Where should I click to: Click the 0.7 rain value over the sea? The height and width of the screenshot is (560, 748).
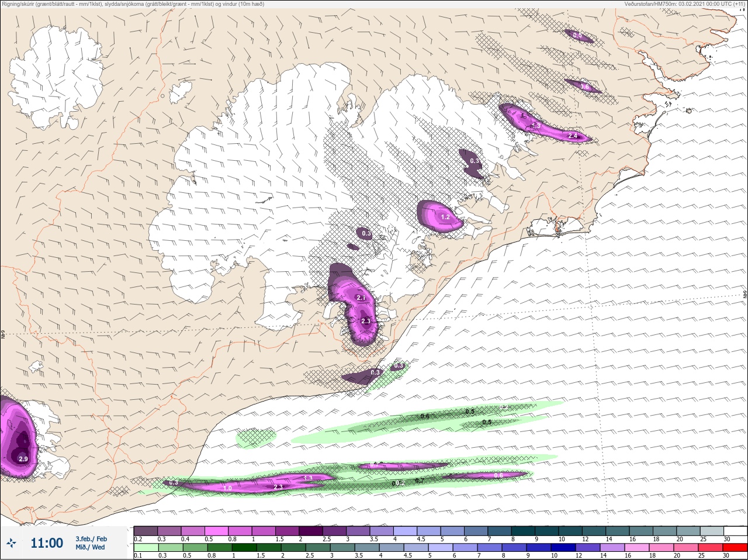(x=419, y=481)
